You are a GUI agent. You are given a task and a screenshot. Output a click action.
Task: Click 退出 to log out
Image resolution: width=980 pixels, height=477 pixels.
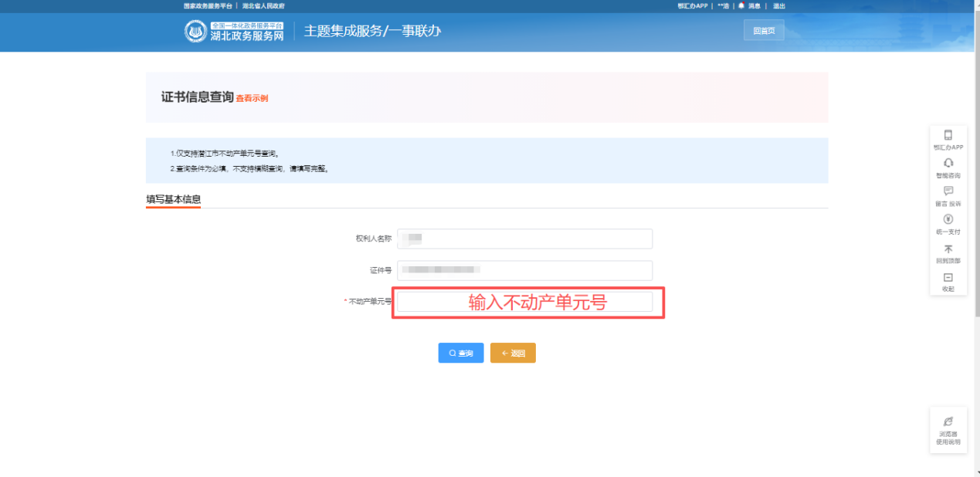pos(778,5)
